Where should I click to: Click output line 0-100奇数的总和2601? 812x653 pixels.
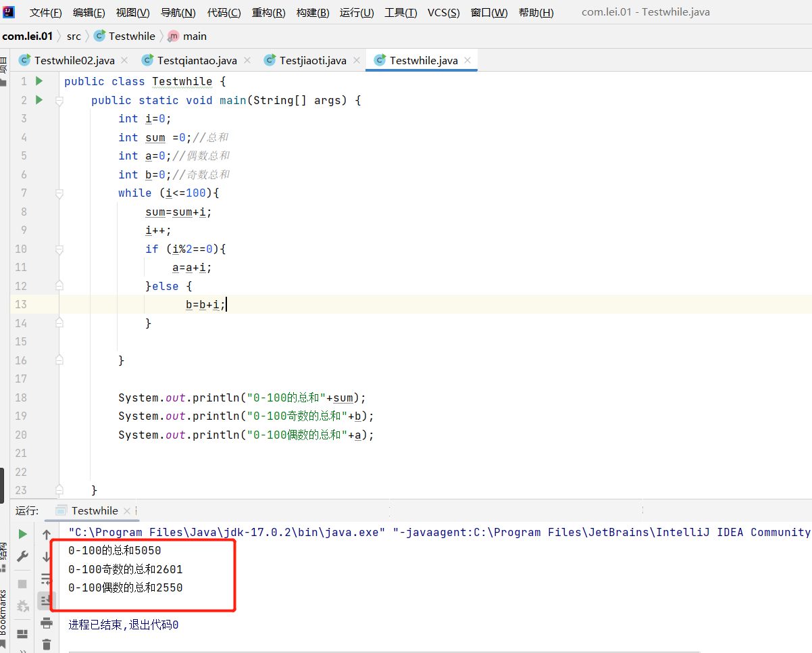pos(126,569)
